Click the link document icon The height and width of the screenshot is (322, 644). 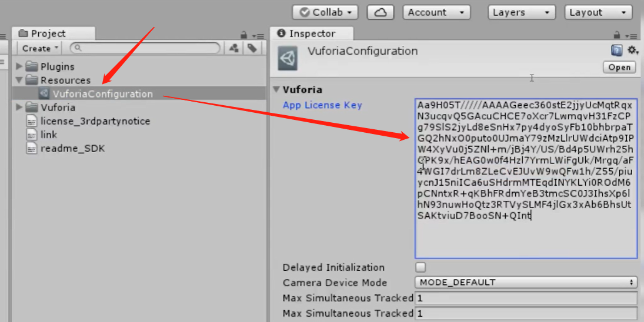32,135
